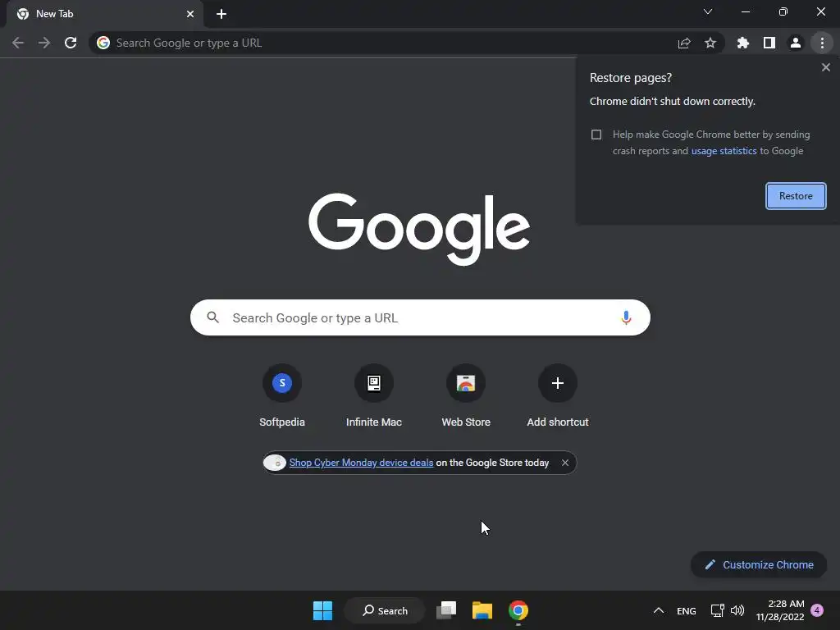Open the Softpedia shortcut

point(282,395)
